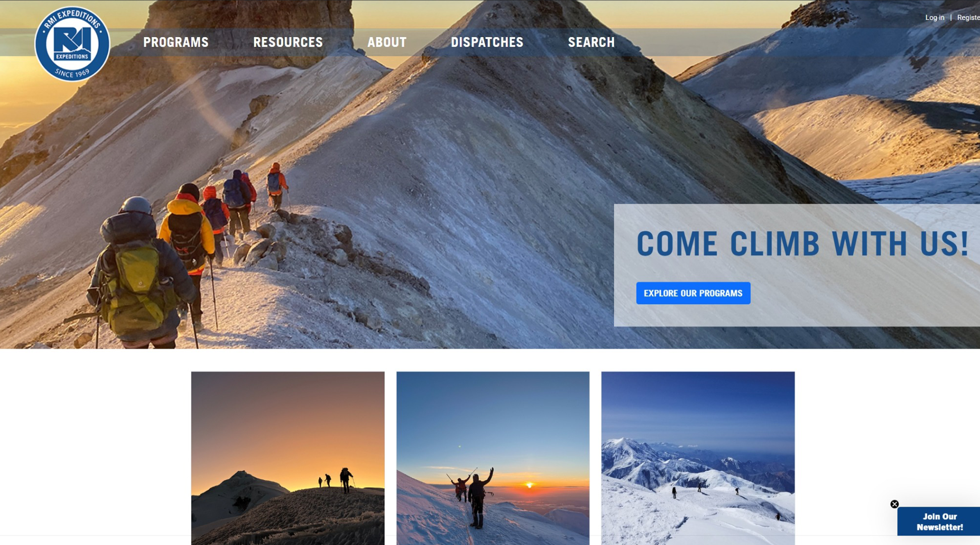
Task: Click the RMI Expeditions round logo
Action: pos(72,43)
